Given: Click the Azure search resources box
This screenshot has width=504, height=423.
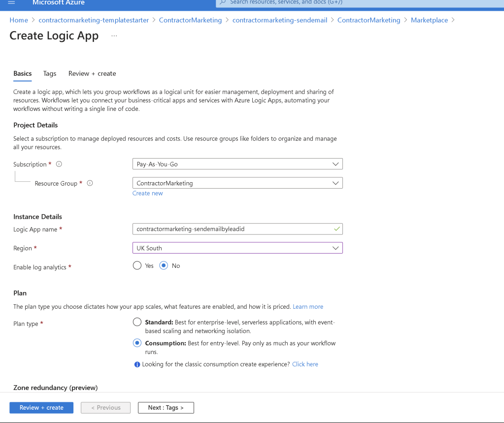Looking at the screenshot, I should pyautogui.click(x=360, y=2).
